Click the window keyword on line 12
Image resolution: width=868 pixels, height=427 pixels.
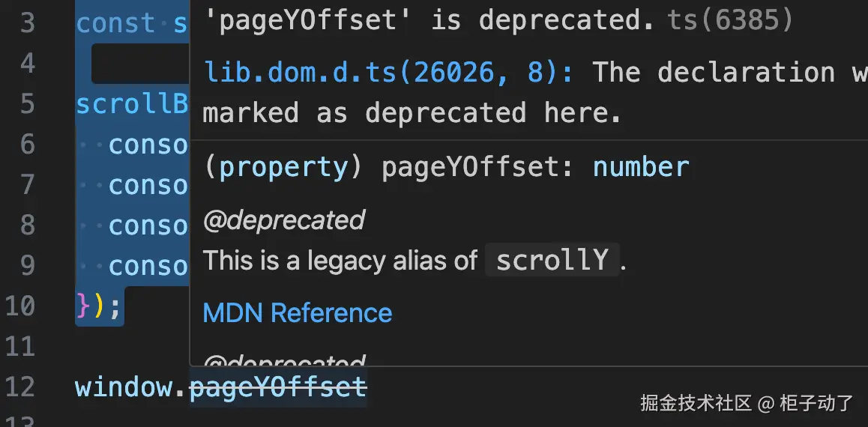pos(123,387)
